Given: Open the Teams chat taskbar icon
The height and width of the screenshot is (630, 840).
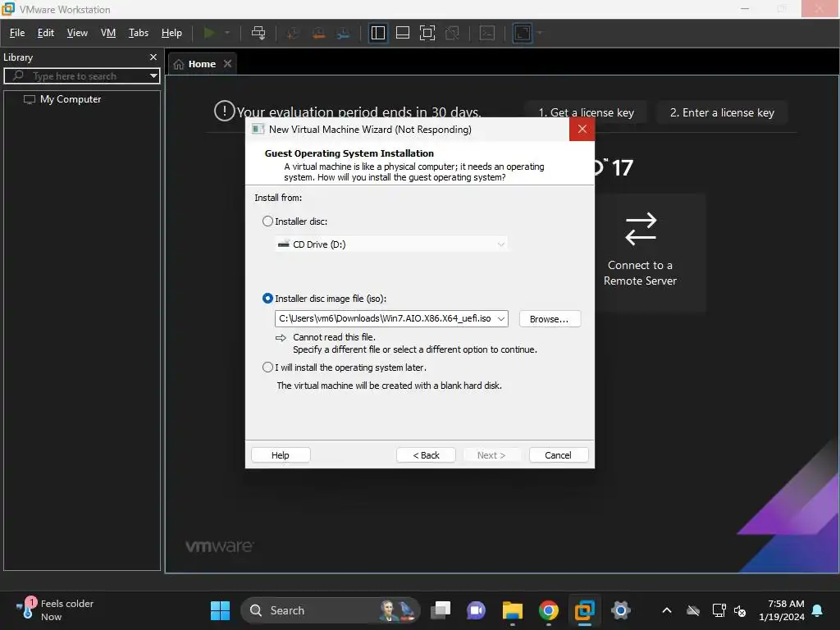Looking at the screenshot, I should pos(476,610).
